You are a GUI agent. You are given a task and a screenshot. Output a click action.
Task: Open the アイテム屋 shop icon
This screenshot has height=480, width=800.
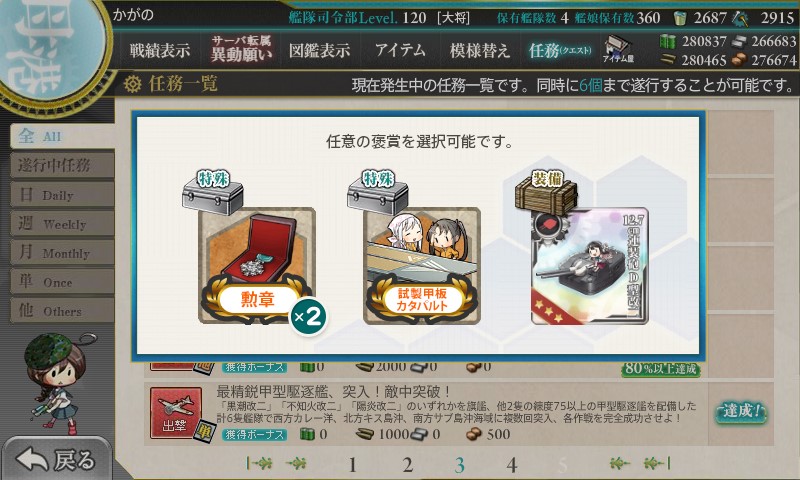click(x=618, y=50)
